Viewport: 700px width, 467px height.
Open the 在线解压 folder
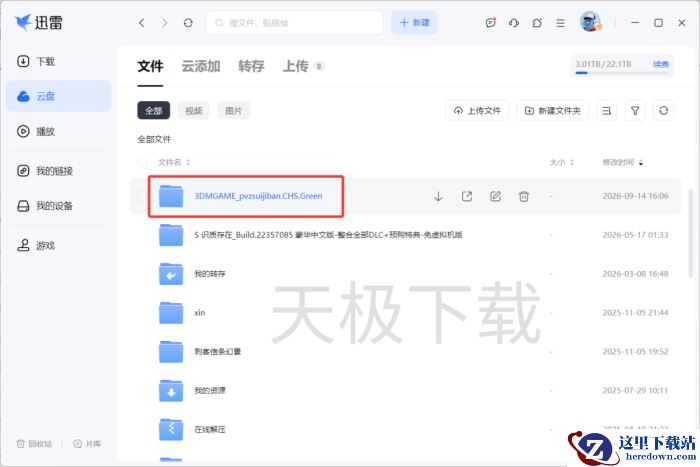tap(209, 429)
